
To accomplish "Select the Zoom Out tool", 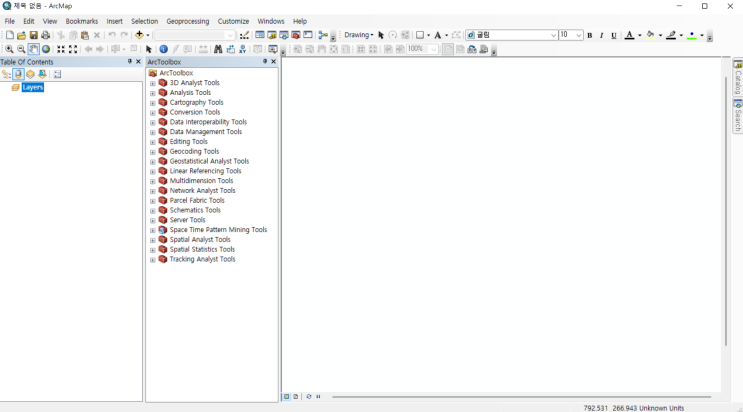I will 21,49.
